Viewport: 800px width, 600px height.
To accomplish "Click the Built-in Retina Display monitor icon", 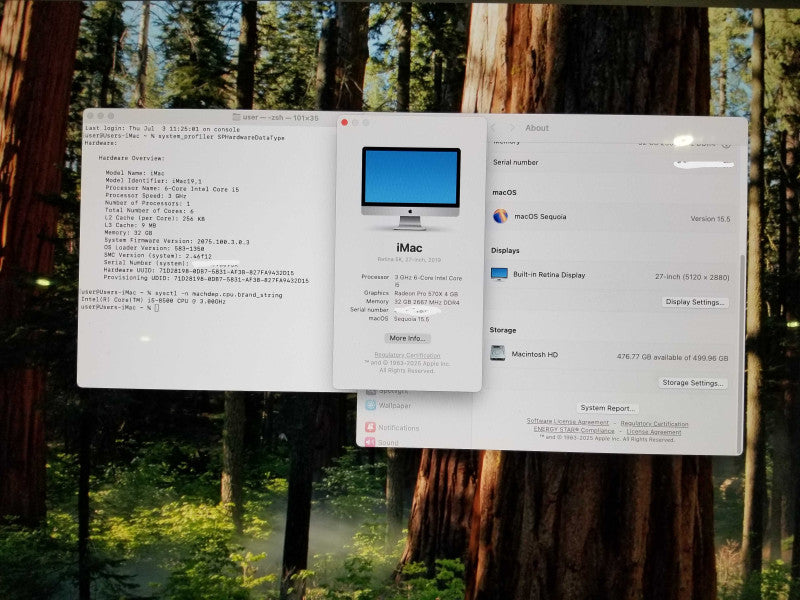I will (x=499, y=274).
